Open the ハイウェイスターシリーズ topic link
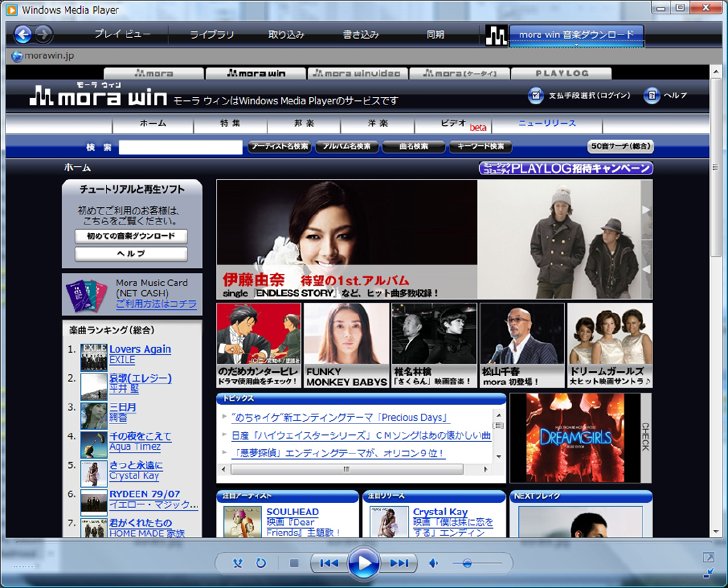The image size is (728, 588). pos(361,435)
